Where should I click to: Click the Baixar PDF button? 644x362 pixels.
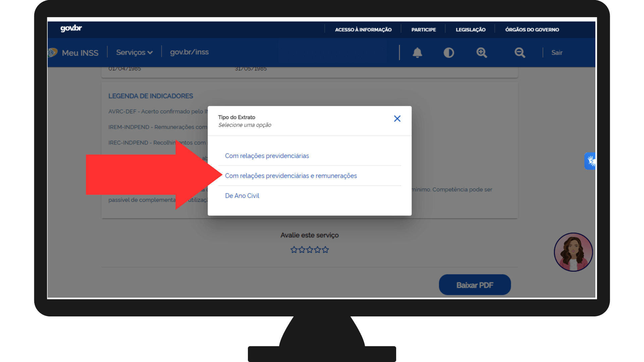[475, 285]
